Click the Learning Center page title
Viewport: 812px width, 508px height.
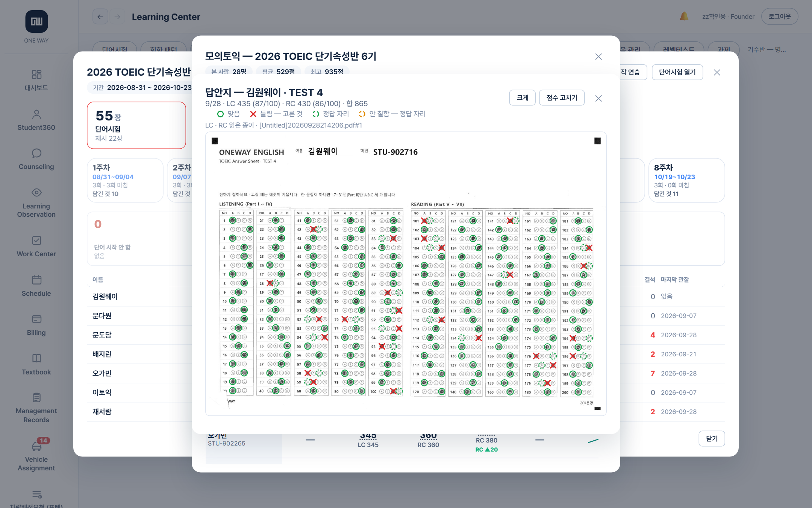pos(166,17)
